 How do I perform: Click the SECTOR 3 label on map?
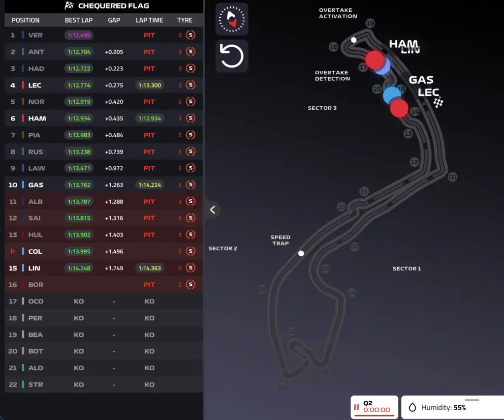(x=322, y=108)
